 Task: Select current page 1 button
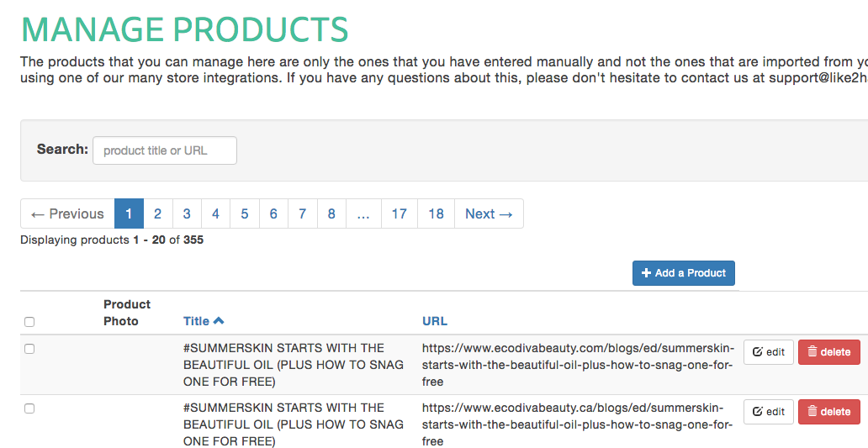[x=129, y=213]
